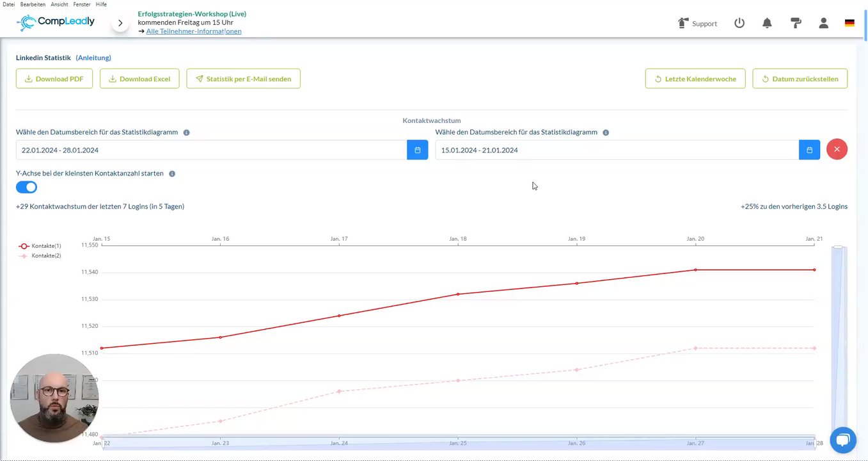This screenshot has height=461, width=868.
Task: Open Alle Teilnehmer-Informationen link
Action: 193,31
